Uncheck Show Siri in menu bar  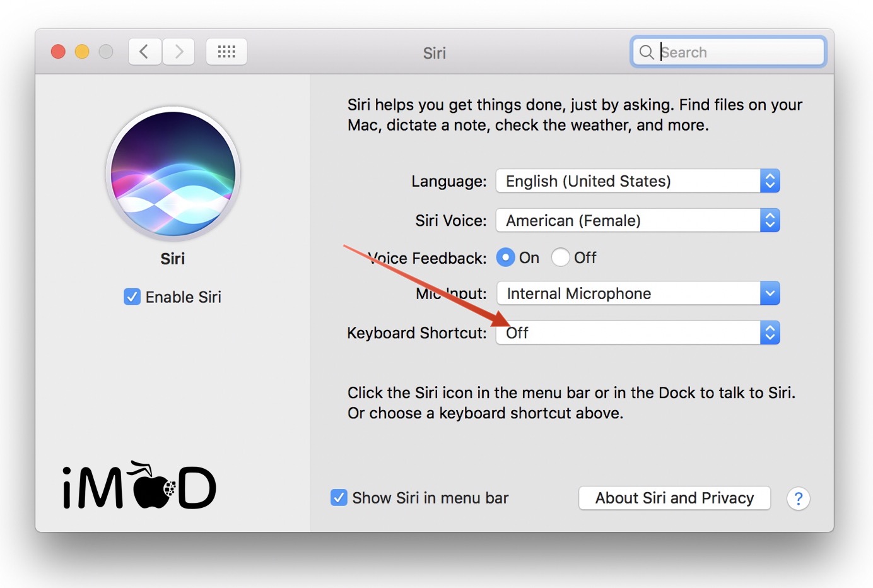[x=339, y=497]
